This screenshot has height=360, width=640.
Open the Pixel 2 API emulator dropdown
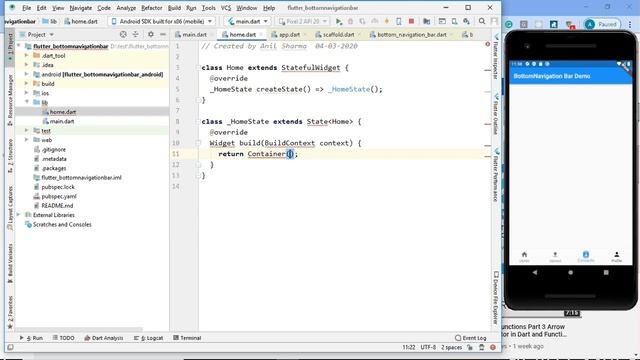coord(303,21)
